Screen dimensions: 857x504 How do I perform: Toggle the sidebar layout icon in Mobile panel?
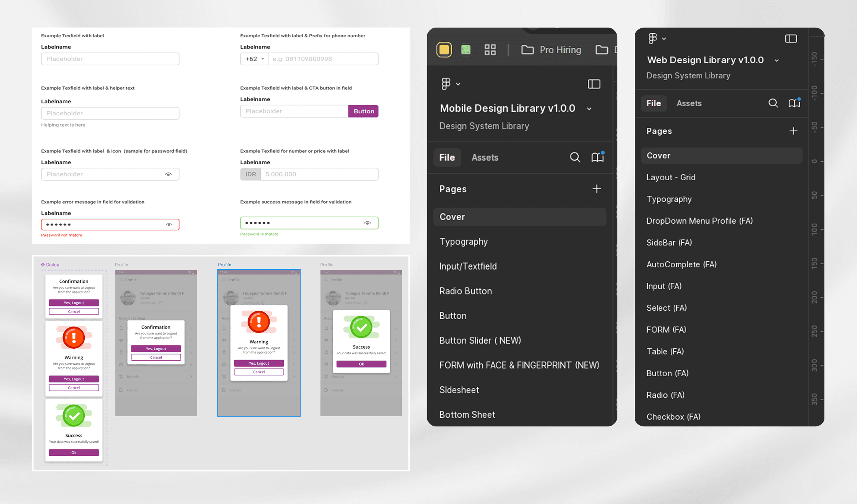[594, 84]
